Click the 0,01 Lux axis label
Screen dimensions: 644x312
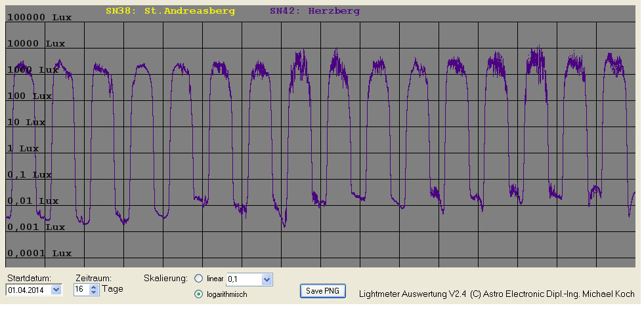(x=33, y=201)
